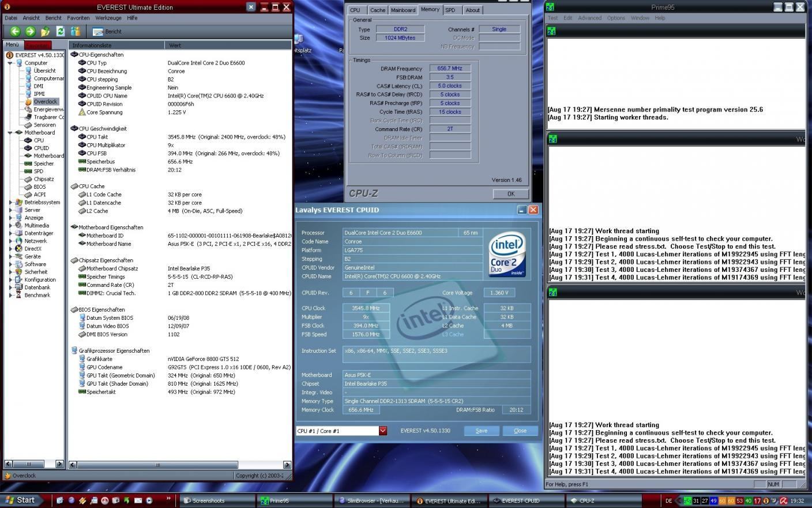The height and width of the screenshot is (508, 812).
Task: Open the Window menu in Prime95
Action: tap(640, 18)
